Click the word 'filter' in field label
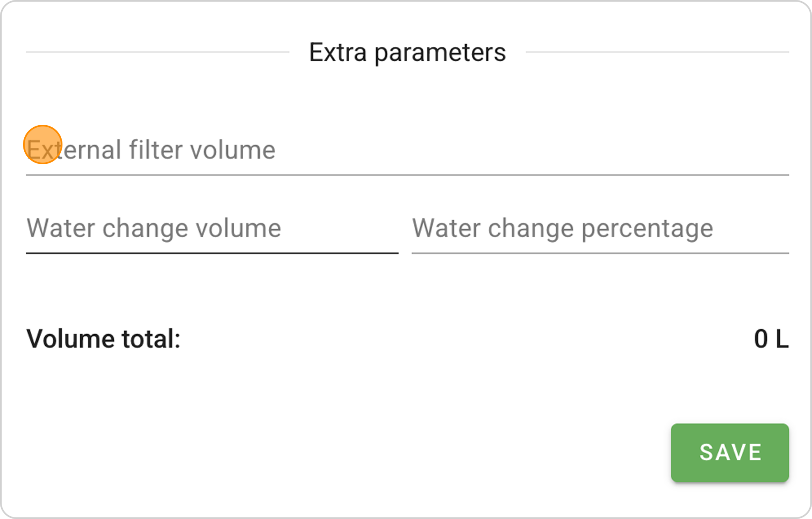This screenshot has height=519, width=812. point(155,150)
